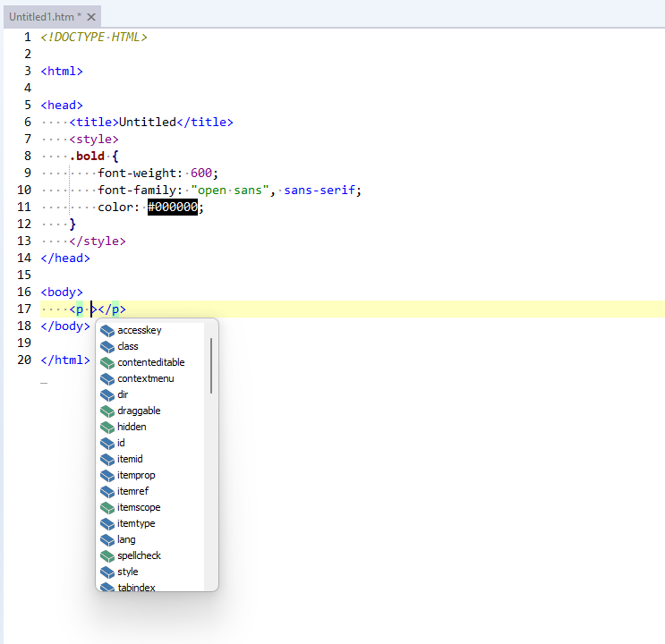
Task: Click the icon next to accesskey suggestion
Action: (x=107, y=331)
